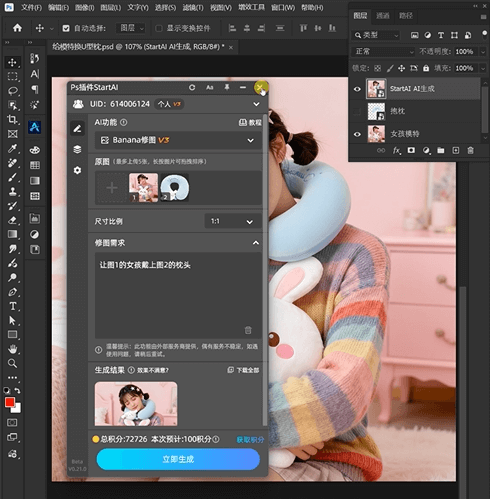Screen dimensions: 490x499
Task: Click inside the 修图需求 prompt text field
Action: coord(178,295)
